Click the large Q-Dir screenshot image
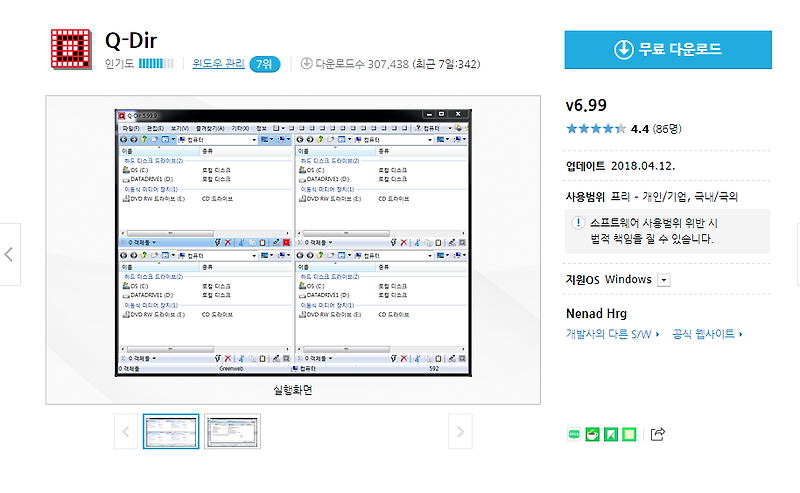 (x=293, y=243)
